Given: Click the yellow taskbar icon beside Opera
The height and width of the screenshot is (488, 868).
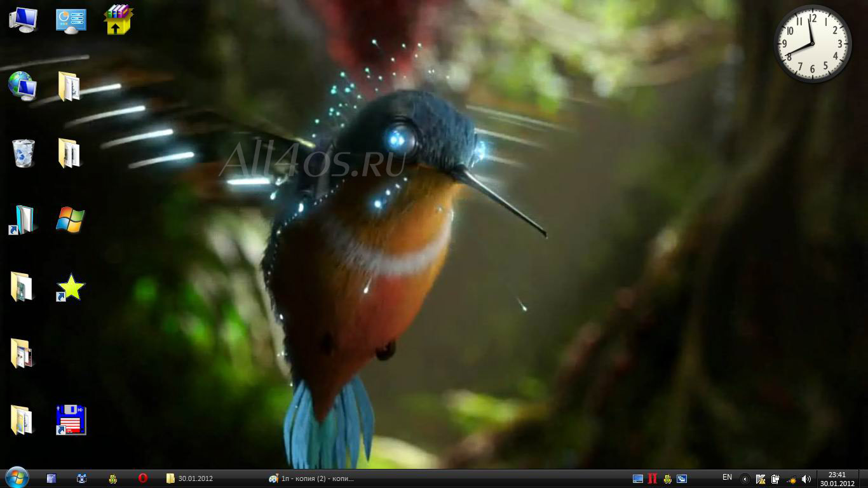Looking at the screenshot, I should (112, 478).
